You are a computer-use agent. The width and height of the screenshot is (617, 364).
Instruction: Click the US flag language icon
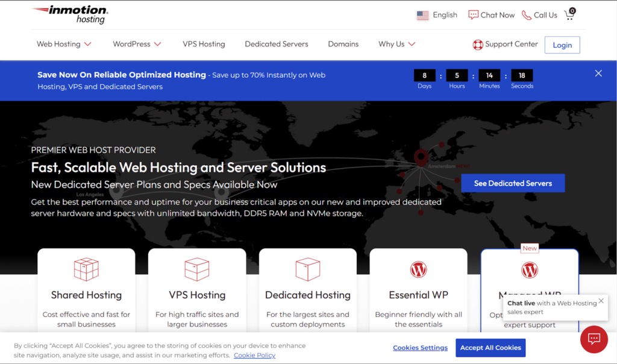pyautogui.click(x=422, y=16)
